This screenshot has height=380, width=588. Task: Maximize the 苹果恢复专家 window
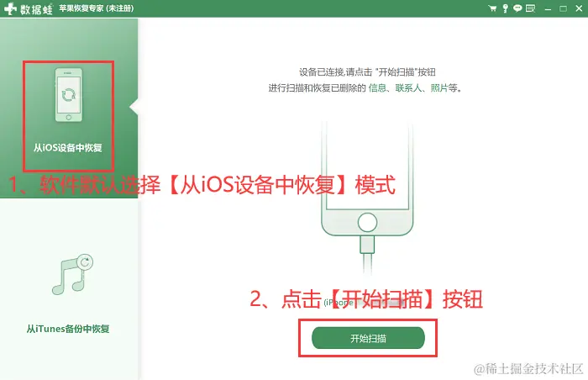(564, 8)
